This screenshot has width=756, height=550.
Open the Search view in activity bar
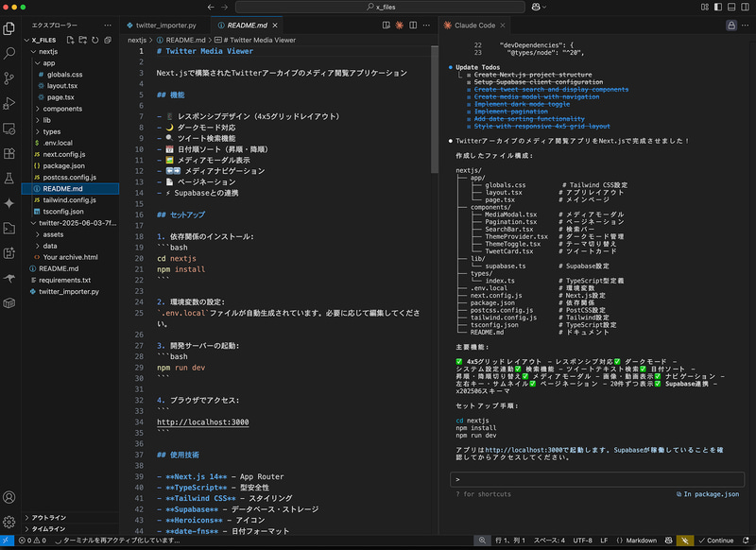coord(9,53)
